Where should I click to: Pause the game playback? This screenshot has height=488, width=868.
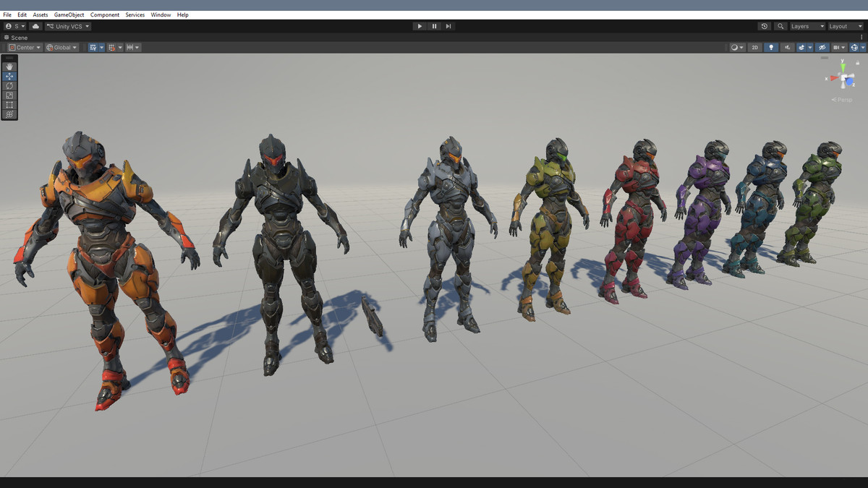point(434,26)
